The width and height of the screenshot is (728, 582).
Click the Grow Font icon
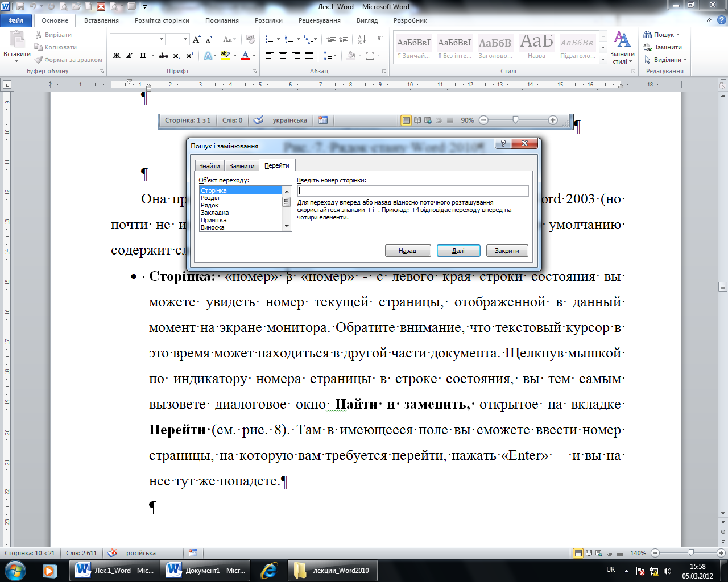(x=196, y=39)
